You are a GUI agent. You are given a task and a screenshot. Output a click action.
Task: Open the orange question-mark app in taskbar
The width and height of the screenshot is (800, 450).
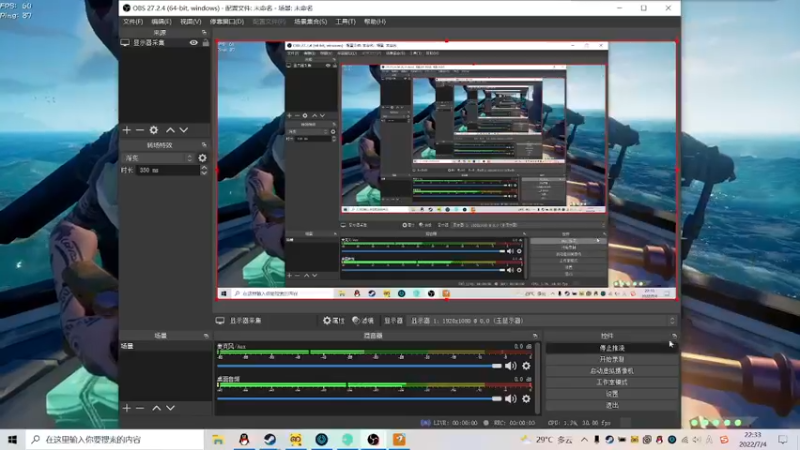[x=399, y=439]
